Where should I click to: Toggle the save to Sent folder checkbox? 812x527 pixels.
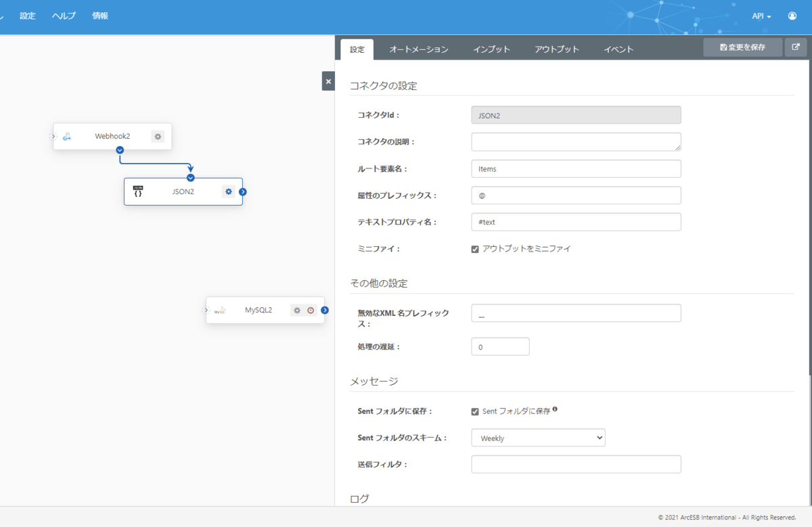[x=475, y=411]
